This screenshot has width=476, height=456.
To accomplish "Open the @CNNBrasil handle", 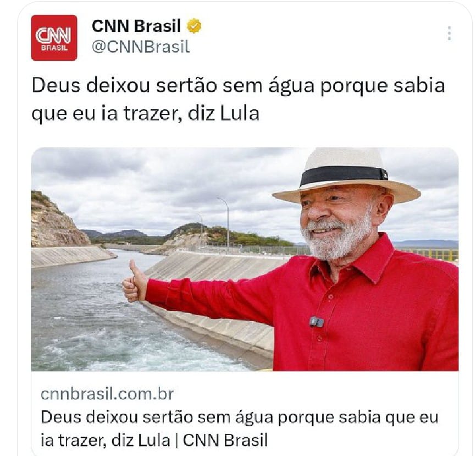I will [x=141, y=47].
